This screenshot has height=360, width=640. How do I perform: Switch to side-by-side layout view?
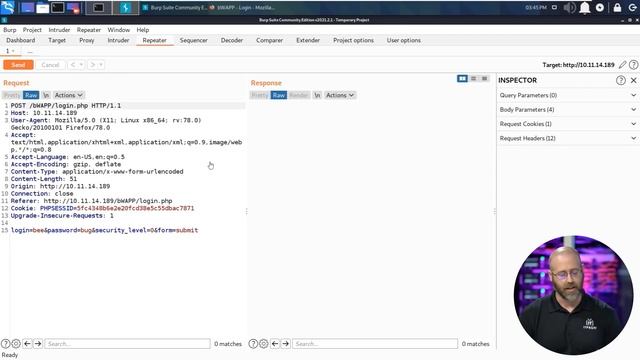point(462,78)
